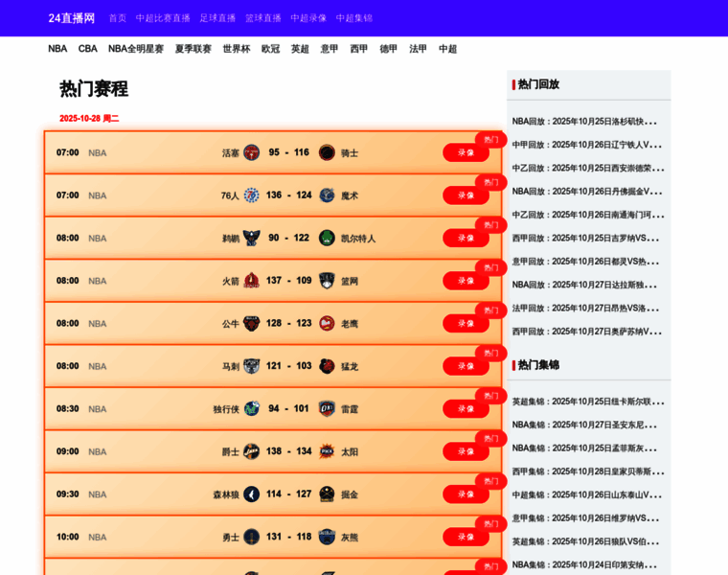Click the Suns (太阳) team logo
The height and width of the screenshot is (575, 728).
point(327,451)
